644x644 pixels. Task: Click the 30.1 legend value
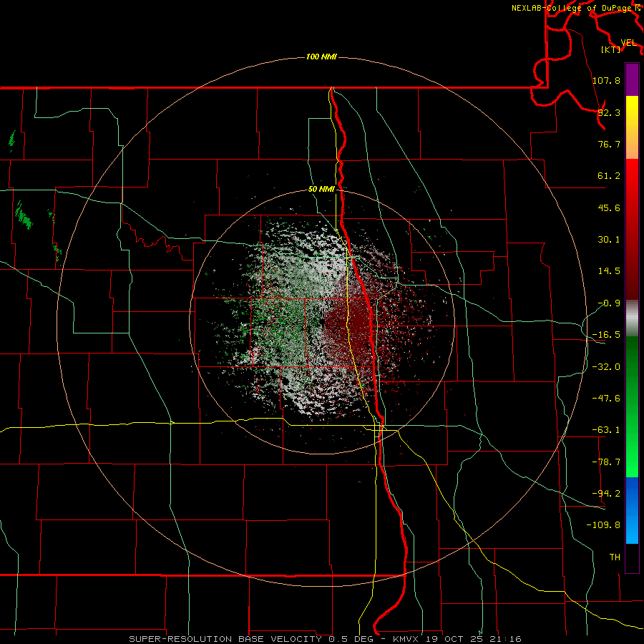click(609, 240)
